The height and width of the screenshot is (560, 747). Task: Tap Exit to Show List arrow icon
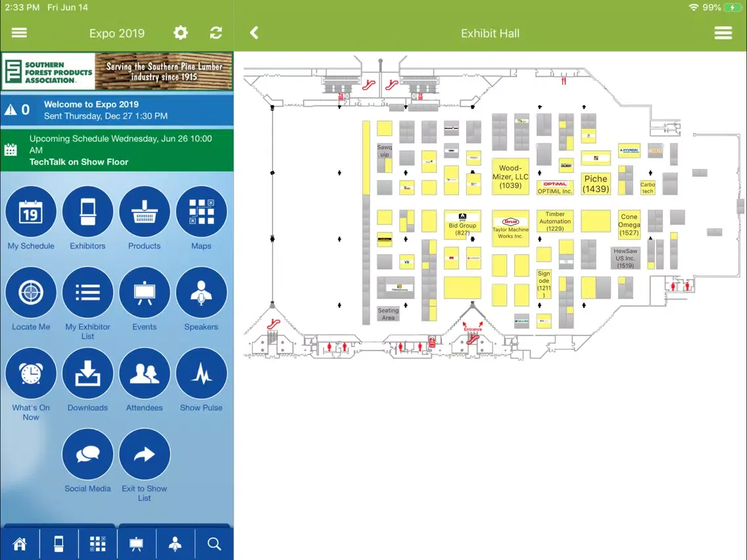[x=145, y=454]
